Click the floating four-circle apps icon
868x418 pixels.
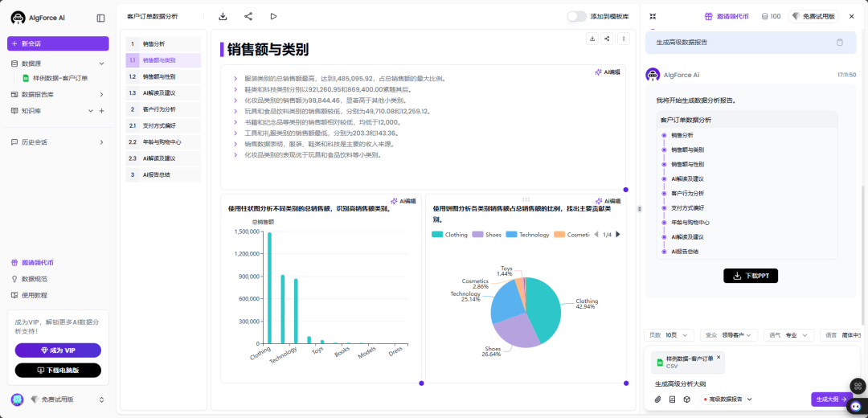pos(858,386)
